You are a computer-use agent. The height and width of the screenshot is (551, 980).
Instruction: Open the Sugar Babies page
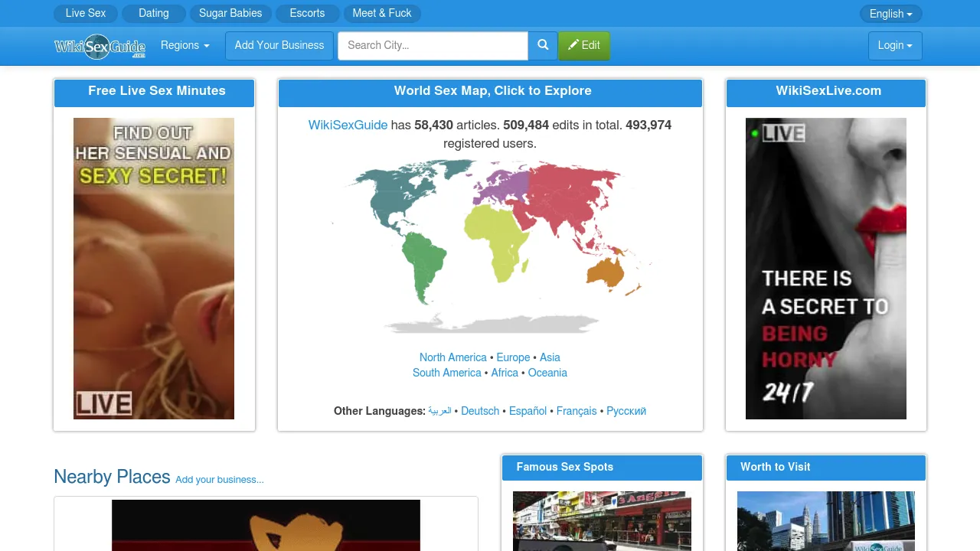[230, 13]
